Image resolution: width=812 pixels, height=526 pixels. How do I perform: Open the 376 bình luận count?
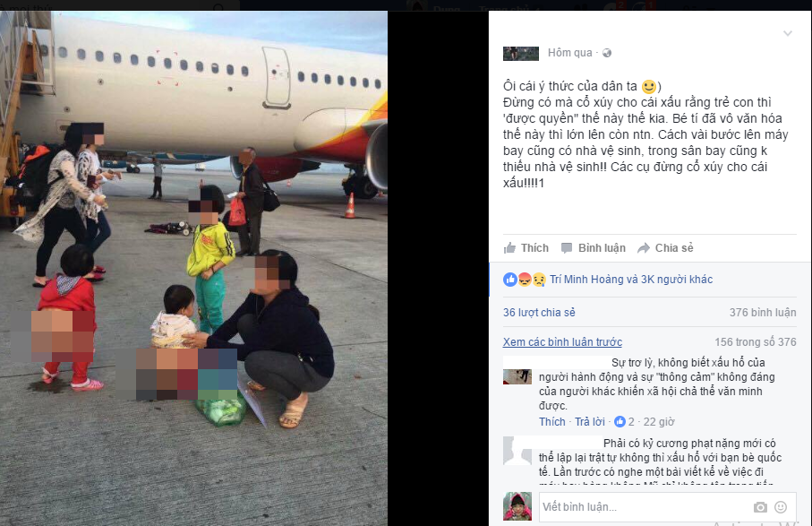tap(763, 313)
